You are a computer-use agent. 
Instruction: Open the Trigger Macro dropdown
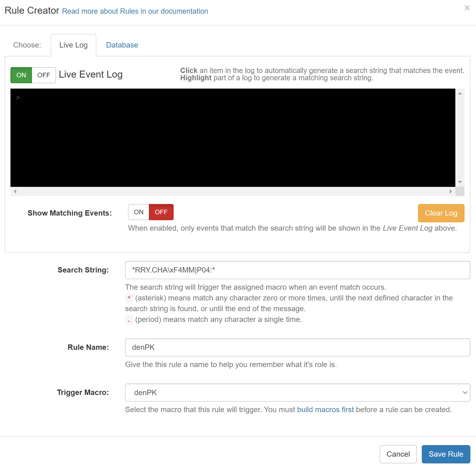coord(297,393)
